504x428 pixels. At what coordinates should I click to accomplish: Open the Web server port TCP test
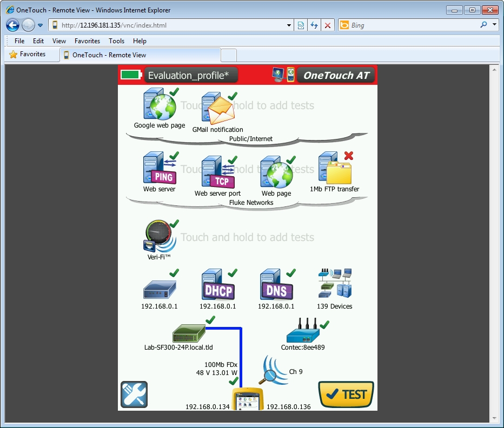[217, 172]
